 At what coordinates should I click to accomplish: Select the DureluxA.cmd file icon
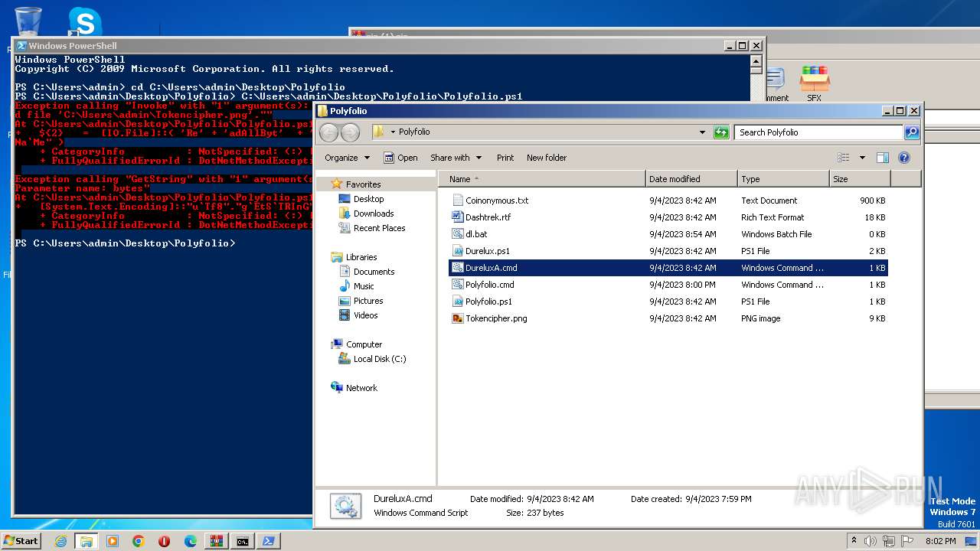point(458,268)
